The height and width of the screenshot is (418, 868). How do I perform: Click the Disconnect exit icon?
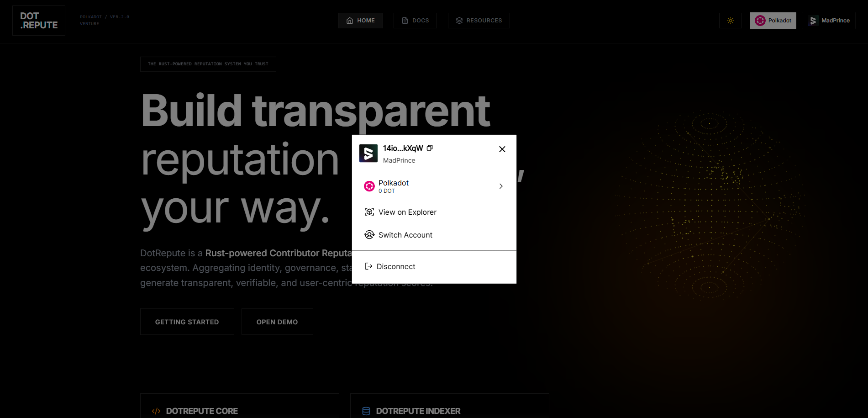368,266
